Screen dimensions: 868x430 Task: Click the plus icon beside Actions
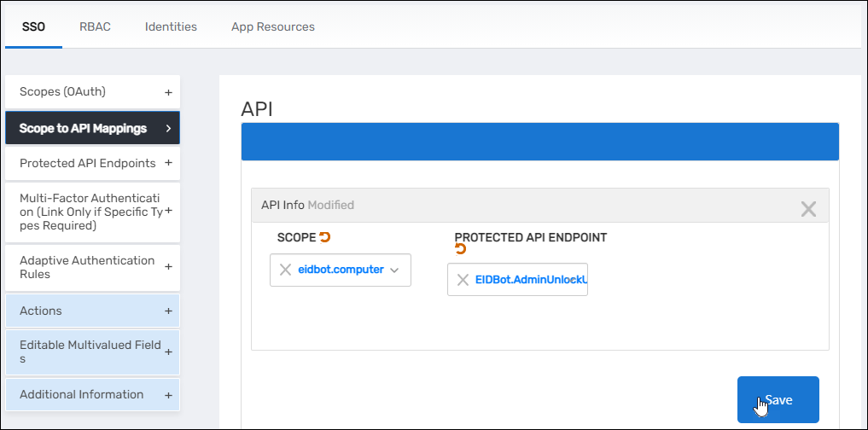pyautogui.click(x=168, y=311)
